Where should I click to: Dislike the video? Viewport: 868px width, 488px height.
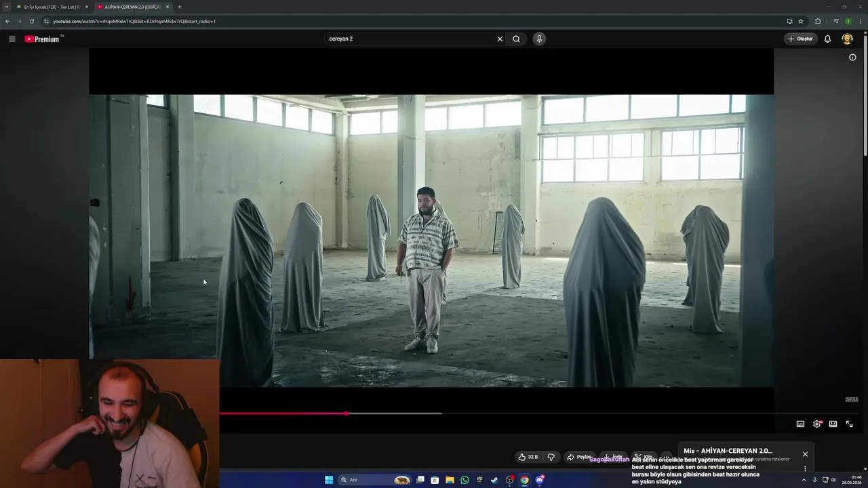[551, 457]
